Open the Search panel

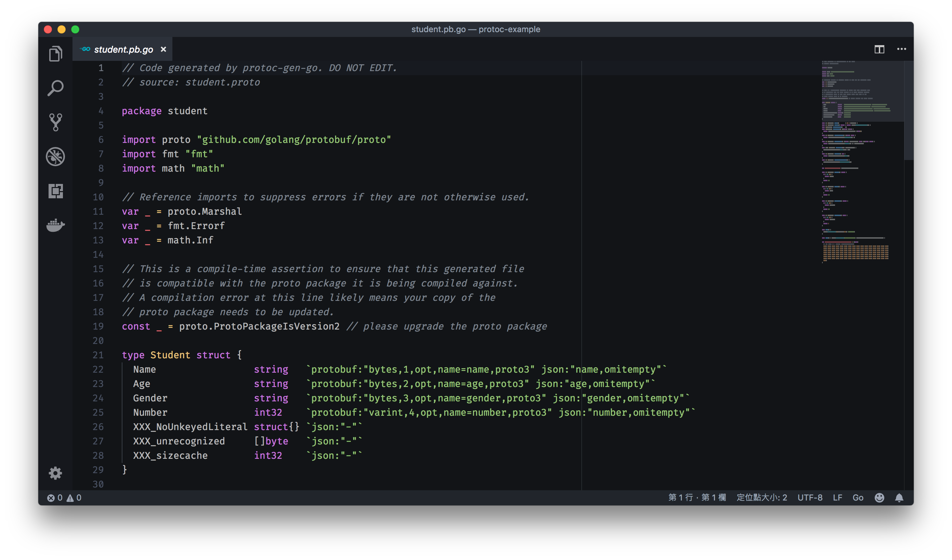pos(55,88)
